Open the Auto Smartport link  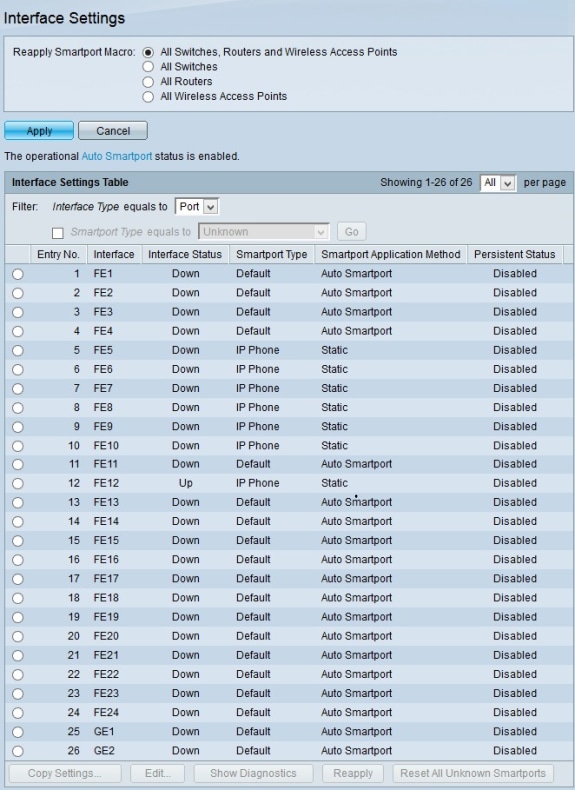[x=116, y=156]
